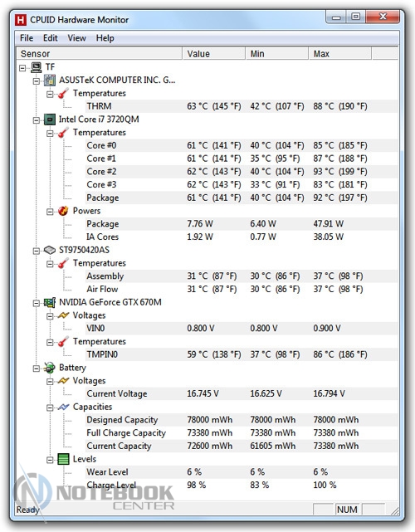Open the View menu

click(x=76, y=38)
